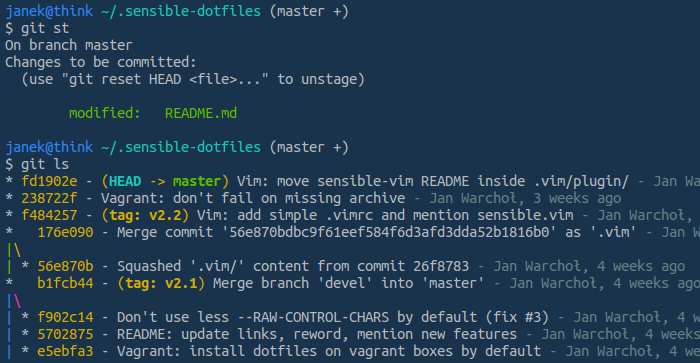Click commit hash e5ebfa3

(65, 351)
